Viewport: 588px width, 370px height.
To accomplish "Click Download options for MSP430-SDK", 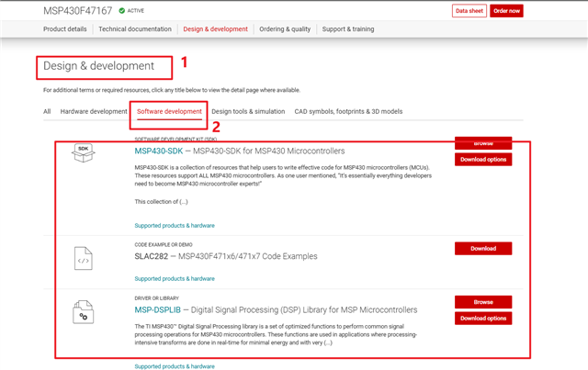I will pyautogui.click(x=483, y=160).
